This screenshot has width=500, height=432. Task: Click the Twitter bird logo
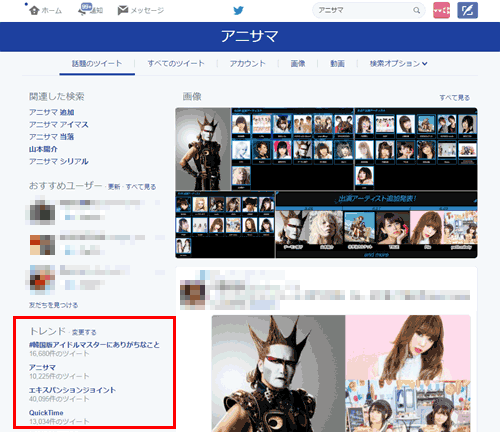coord(238,10)
